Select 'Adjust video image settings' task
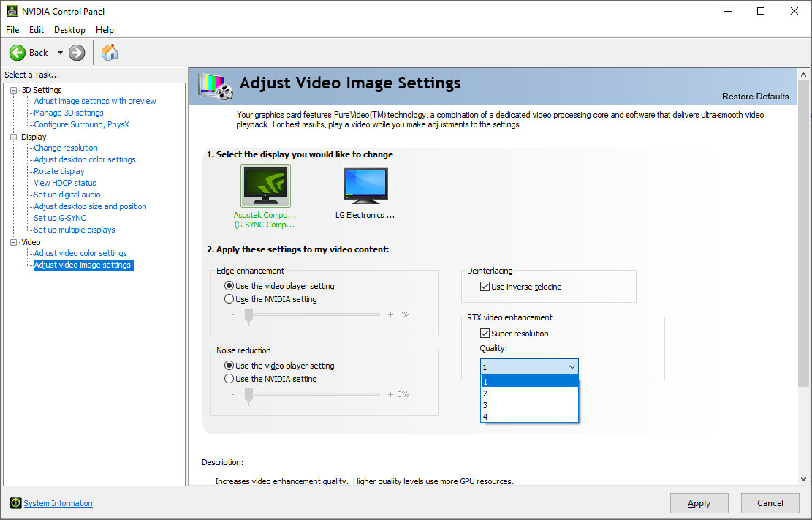812x520 pixels. click(84, 265)
